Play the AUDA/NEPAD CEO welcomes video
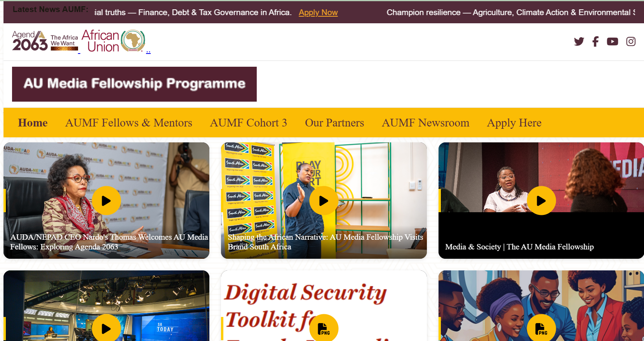Viewport: 644px width, 341px height. click(106, 201)
